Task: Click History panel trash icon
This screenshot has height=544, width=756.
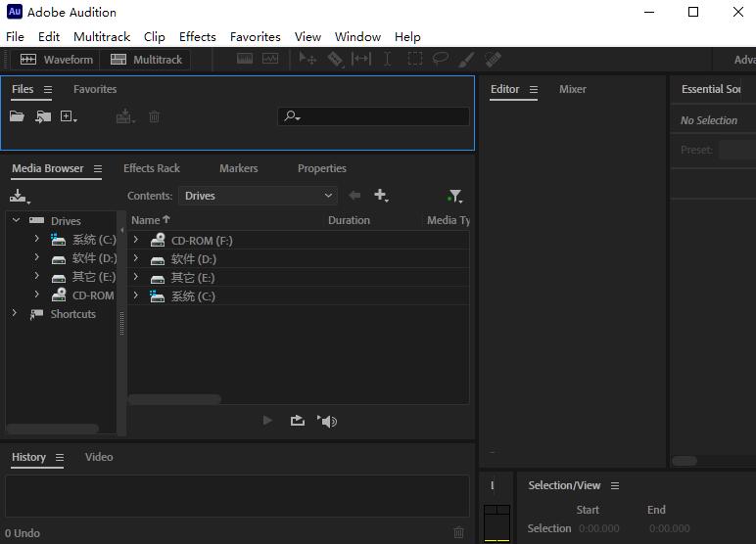Action: tap(459, 532)
